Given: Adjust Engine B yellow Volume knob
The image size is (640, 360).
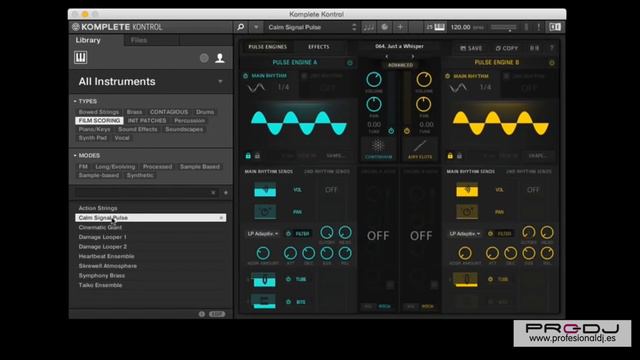Looking at the screenshot, I should pyautogui.click(x=424, y=80).
